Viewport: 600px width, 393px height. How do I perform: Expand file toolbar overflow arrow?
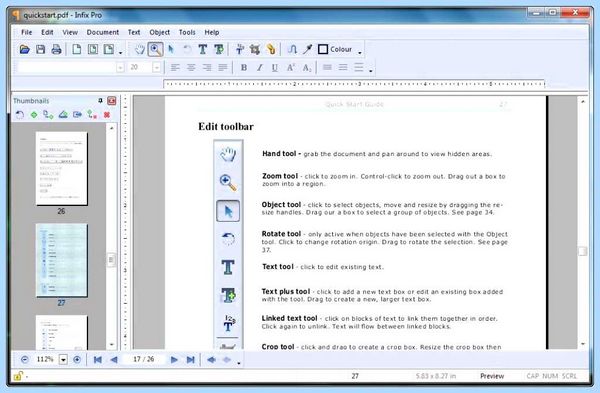pyautogui.click(x=120, y=52)
